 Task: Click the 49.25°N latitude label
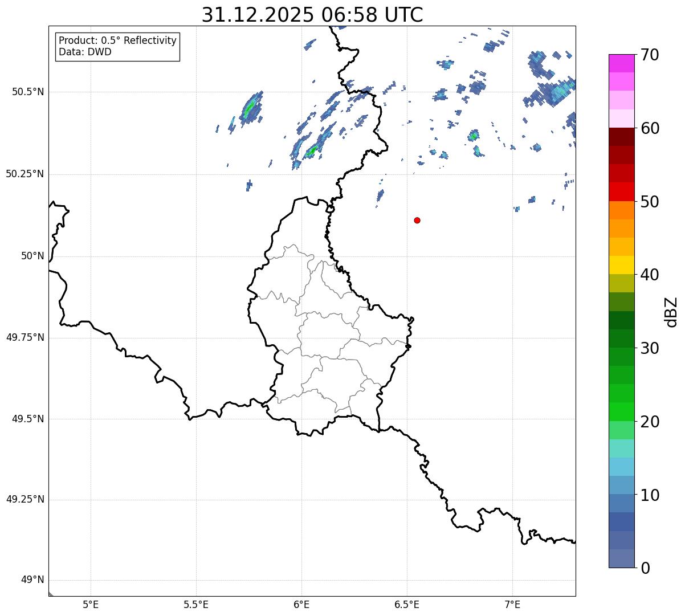point(25,499)
